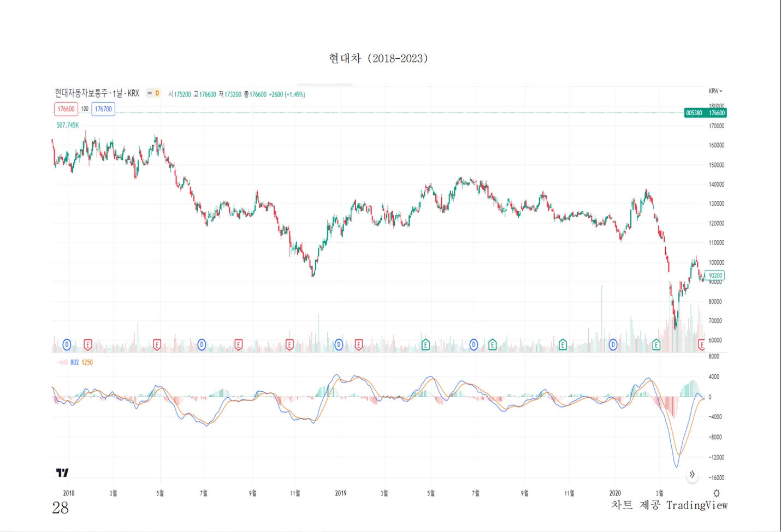Image resolution: width=781 pixels, height=532 pixels.
Task: Click the 170000 price axis label
Action: point(716,126)
